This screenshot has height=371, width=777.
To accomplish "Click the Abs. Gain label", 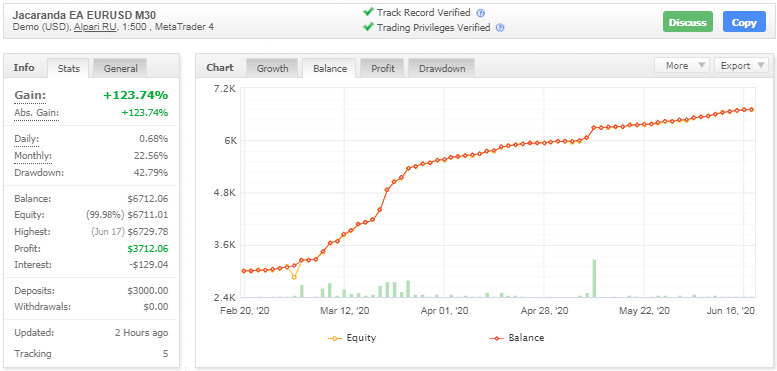I will (36, 113).
